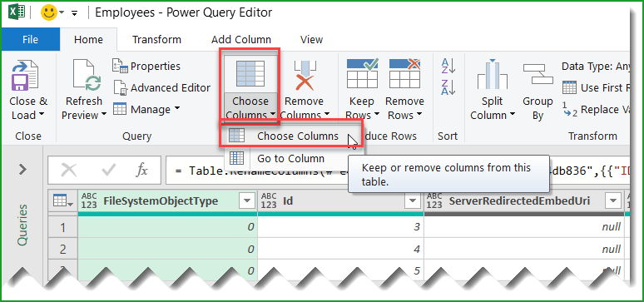Click the smiley face feedback icon
Viewport: 644px width, 302px height.
tap(48, 12)
